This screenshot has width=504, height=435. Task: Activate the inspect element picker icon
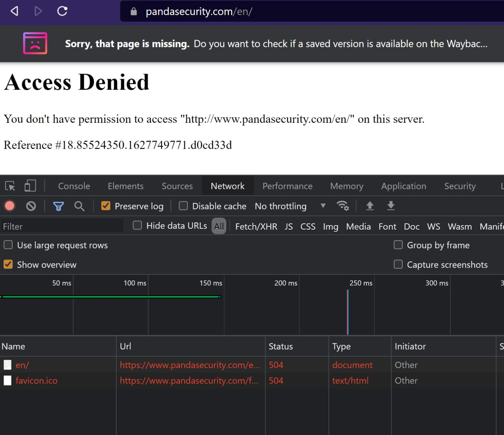pyautogui.click(x=10, y=186)
